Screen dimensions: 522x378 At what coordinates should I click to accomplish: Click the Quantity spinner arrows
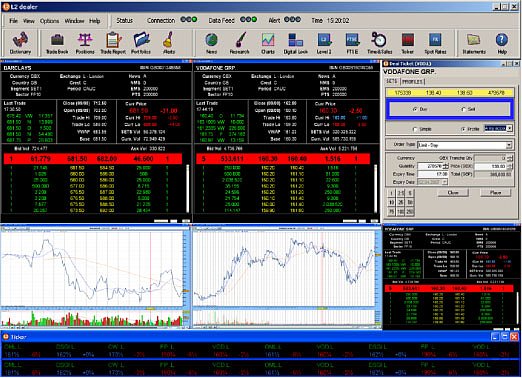click(445, 166)
